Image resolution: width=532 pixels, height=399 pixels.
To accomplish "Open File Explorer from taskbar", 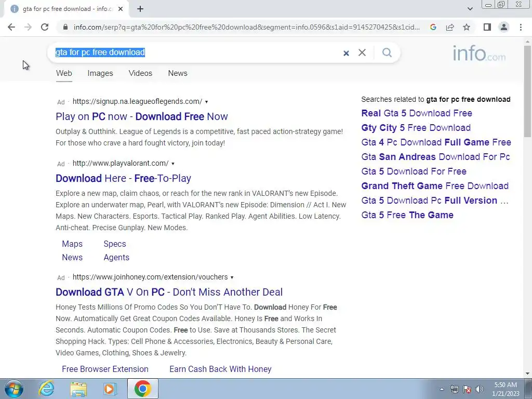I will [78, 389].
